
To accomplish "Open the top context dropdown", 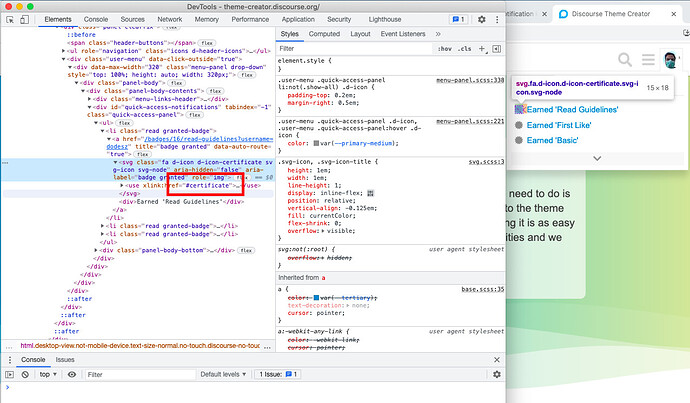I will pyautogui.click(x=48, y=374).
